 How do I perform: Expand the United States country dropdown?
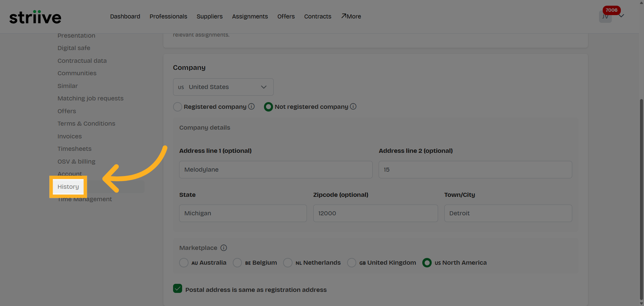223,87
